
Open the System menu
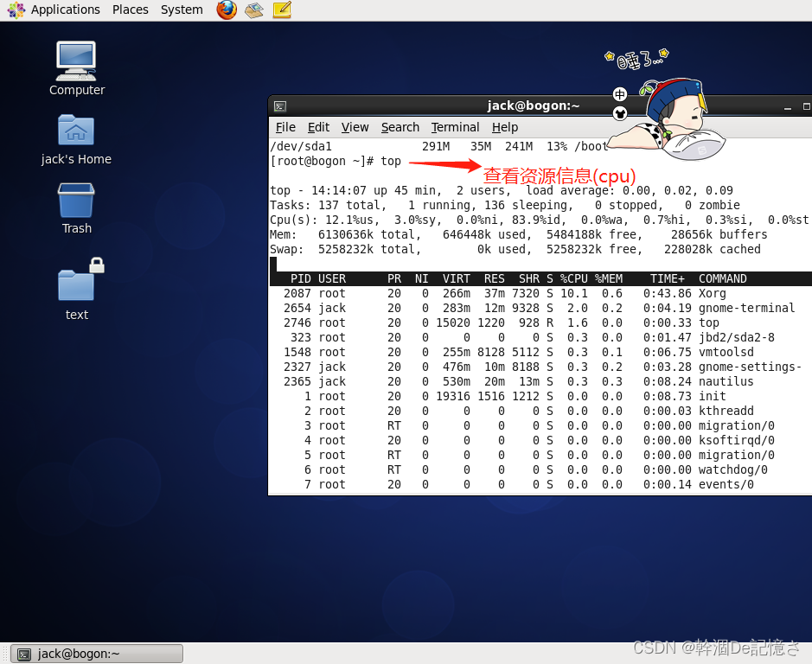click(182, 10)
